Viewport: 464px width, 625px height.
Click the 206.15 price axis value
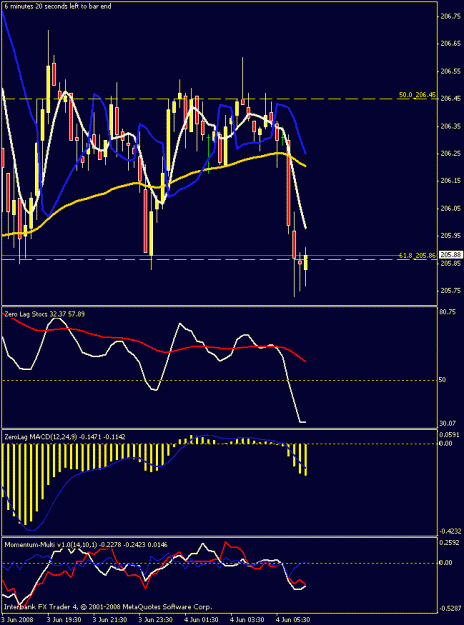point(450,181)
